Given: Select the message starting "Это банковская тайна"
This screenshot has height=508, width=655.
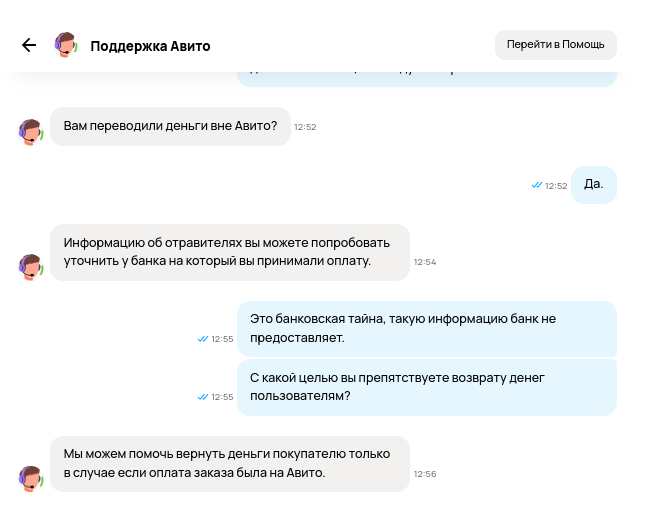Looking at the screenshot, I should (x=426, y=328).
